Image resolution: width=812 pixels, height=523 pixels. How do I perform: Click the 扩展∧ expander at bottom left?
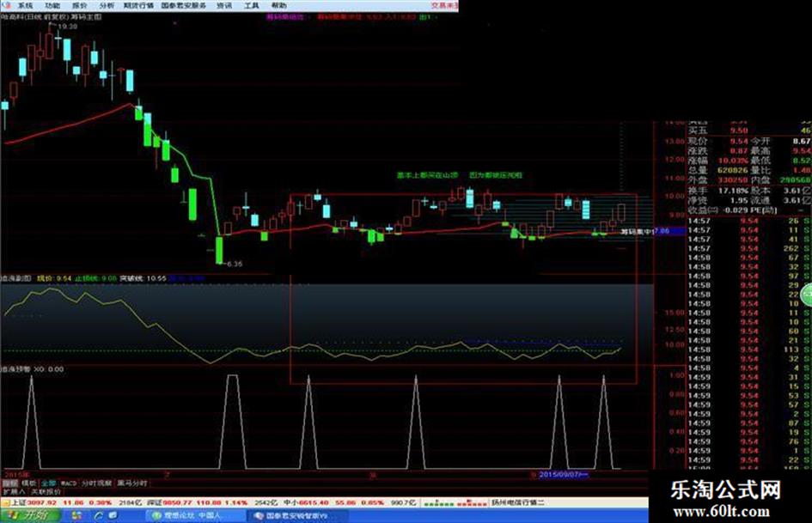tap(14, 491)
